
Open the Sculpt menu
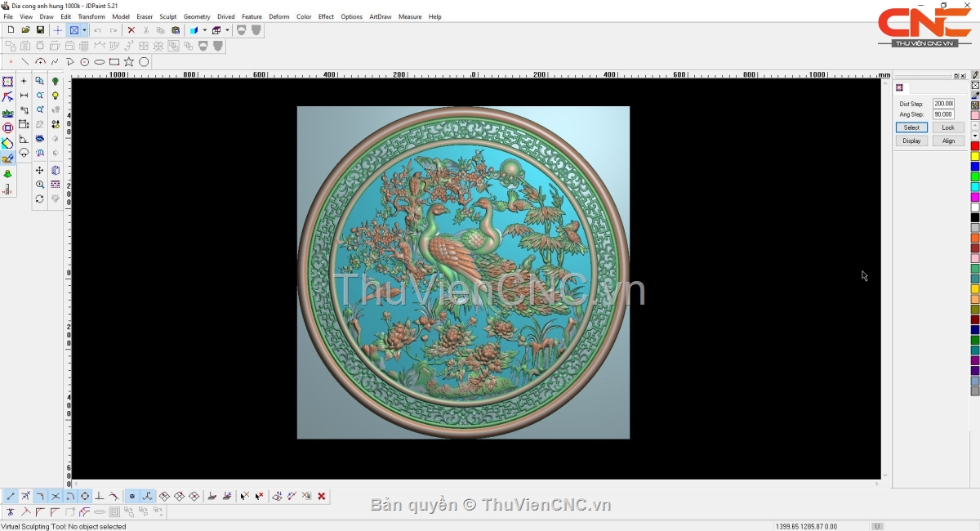[x=167, y=16]
